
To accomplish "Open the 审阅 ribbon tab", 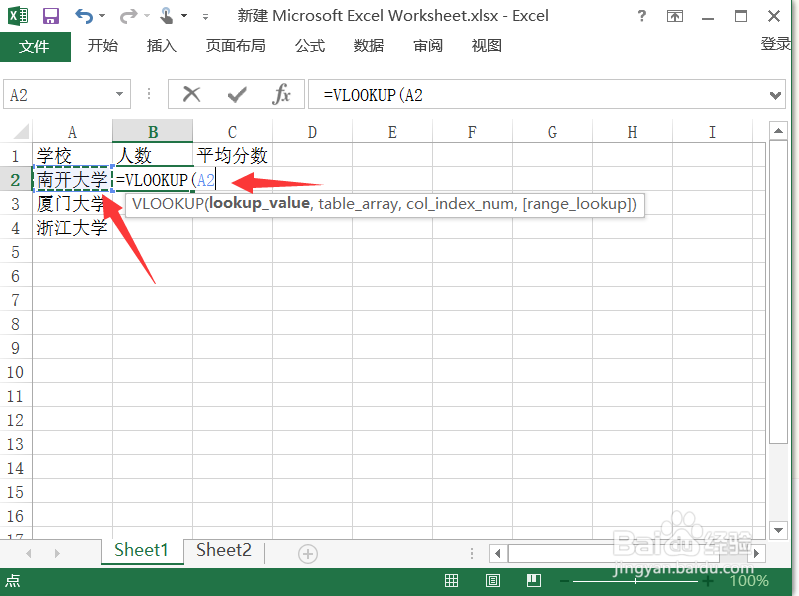I will point(428,46).
